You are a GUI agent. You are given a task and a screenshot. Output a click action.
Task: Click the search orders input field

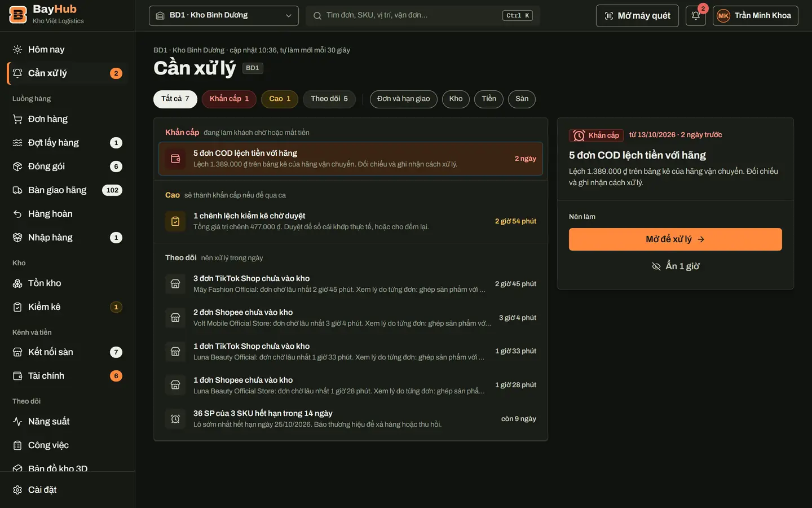(x=423, y=16)
